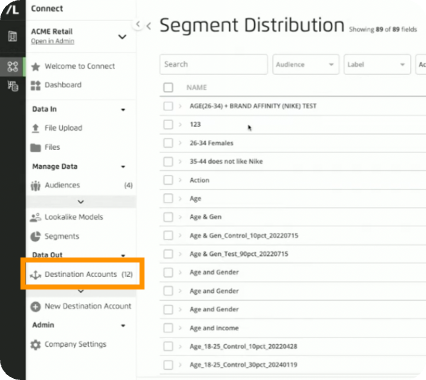426x380 pixels.
Task: Open the File Upload arrow icon
Action: [35, 128]
